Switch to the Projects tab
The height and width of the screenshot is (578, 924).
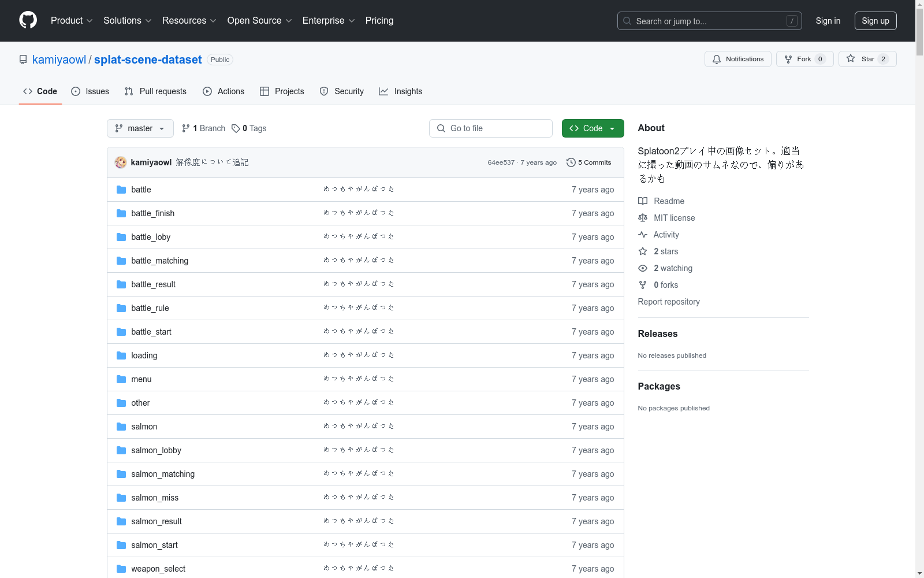click(282, 91)
